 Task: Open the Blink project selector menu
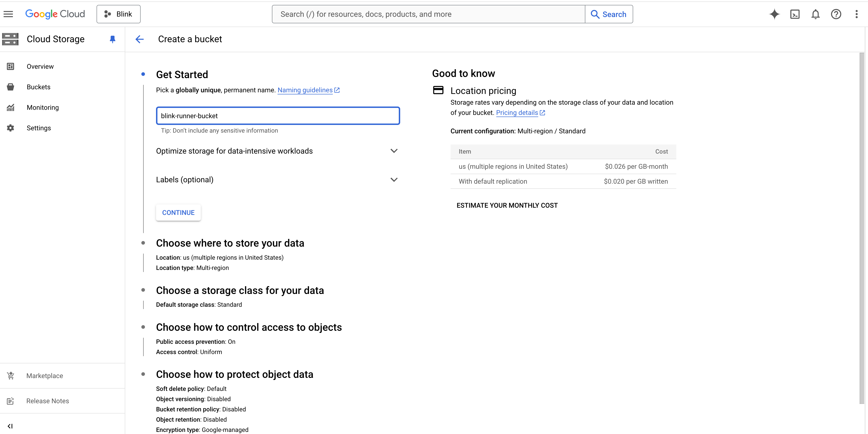click(118, 14)
